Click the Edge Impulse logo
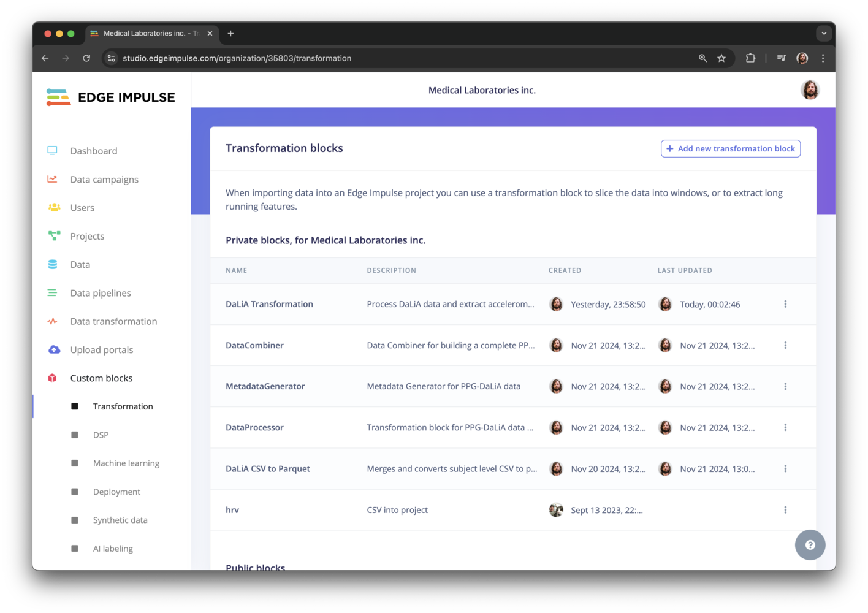Image resolution: width=868 pixels, height=613 pixels. pyautogui.click(x=111, y=97)
